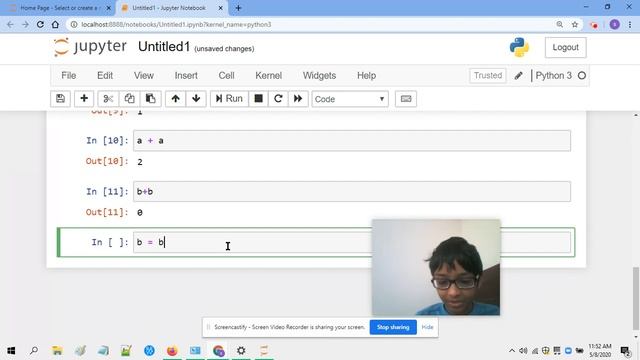Open the Cell menu
Screen dimensions: 640x360
pos(227,76)
